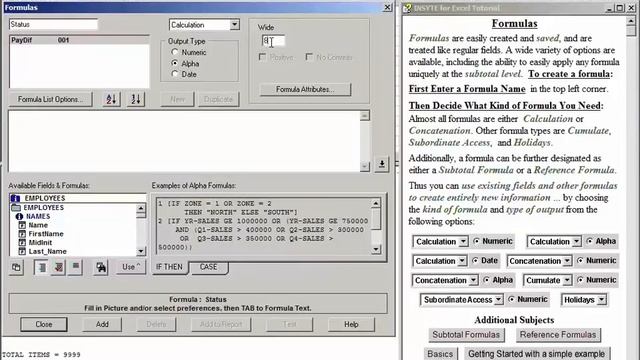The width and height of the screenshot is (640, 360).
Task: Click the binoculars find field icon
Action: coord(101,268)
